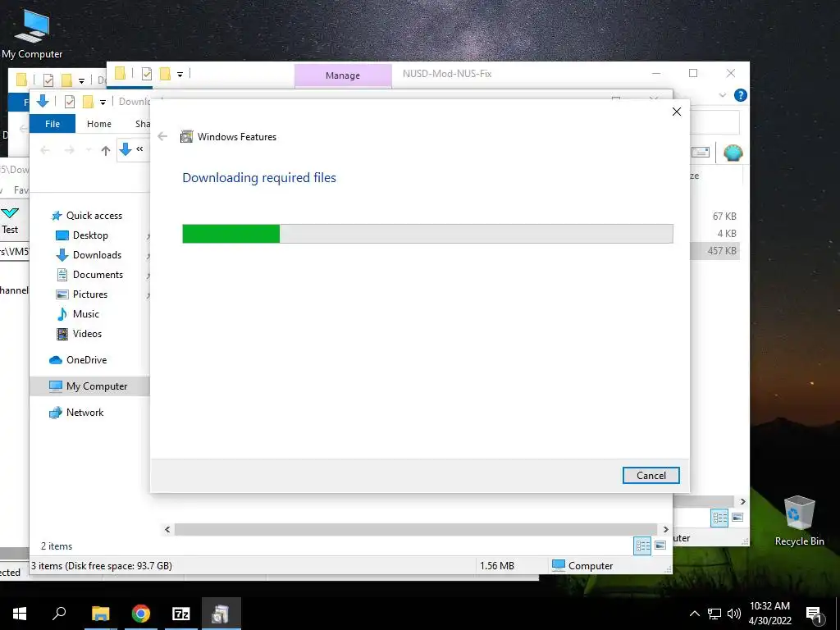Switch to large icons view in Downloads window

click(660, 546)
